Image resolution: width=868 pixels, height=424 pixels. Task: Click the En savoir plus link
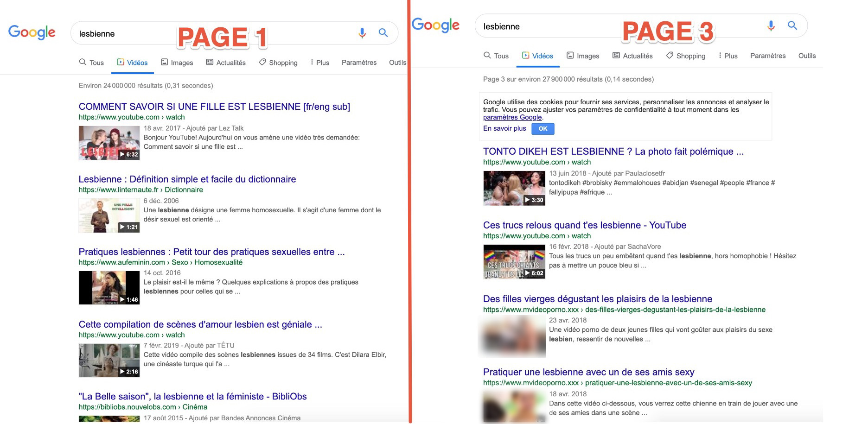(504, 128)
